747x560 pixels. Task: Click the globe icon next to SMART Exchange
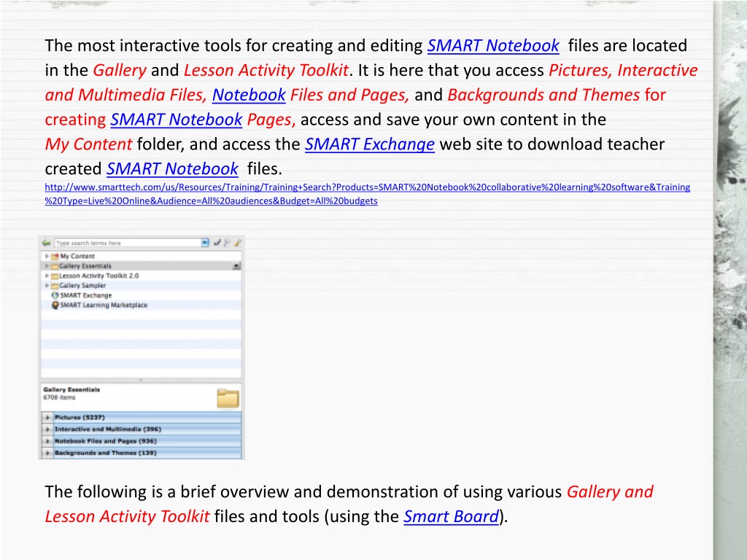point(55,295)
